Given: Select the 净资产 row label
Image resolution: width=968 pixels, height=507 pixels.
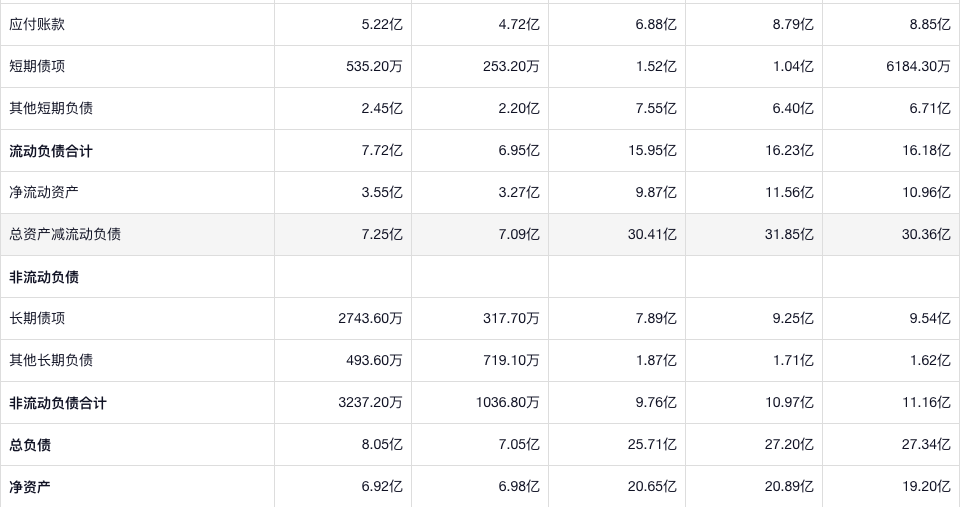Looking at the screenshot, I should click(x=30, y=487).
